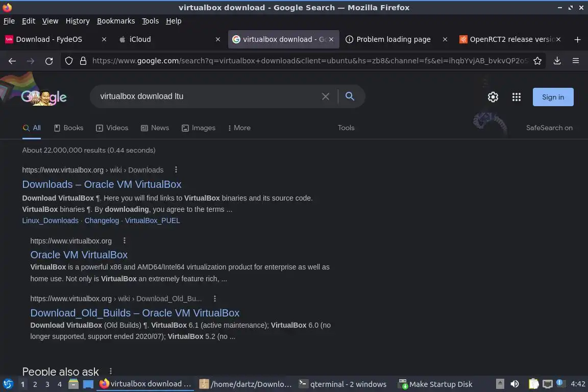Click the Sign in button
588x392 pixels.
pos(553,97)
